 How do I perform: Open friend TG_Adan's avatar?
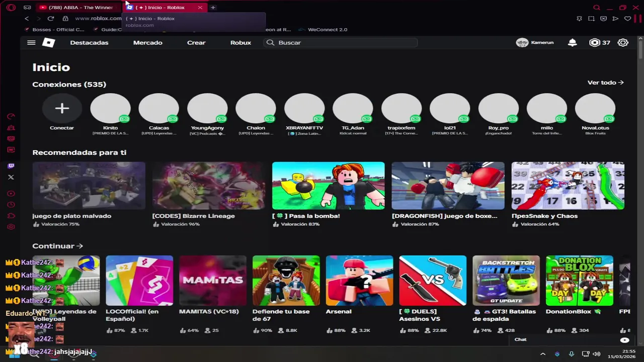click(353, 108)
